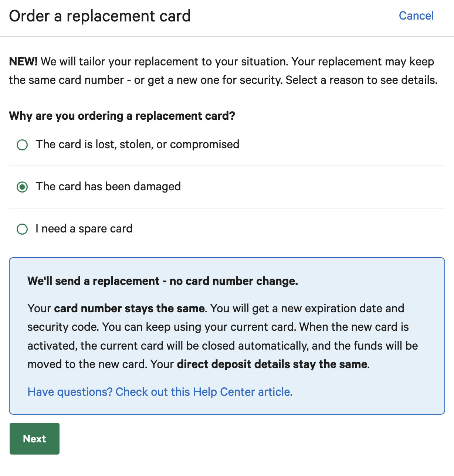The width and height of the screenshot is (454, 476).
Task: Click the bold "direct deposit details stay the same" text
Action: (272, 364)
